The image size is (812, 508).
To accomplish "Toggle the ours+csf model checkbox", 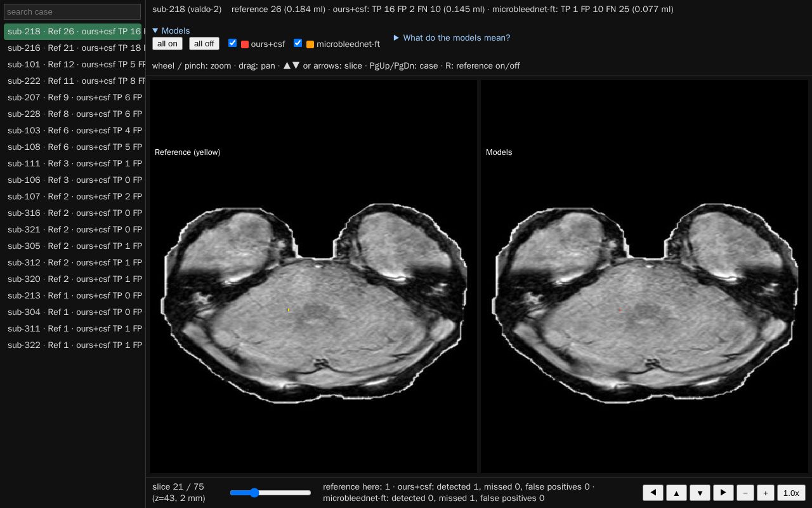I will tap(232, 43).
